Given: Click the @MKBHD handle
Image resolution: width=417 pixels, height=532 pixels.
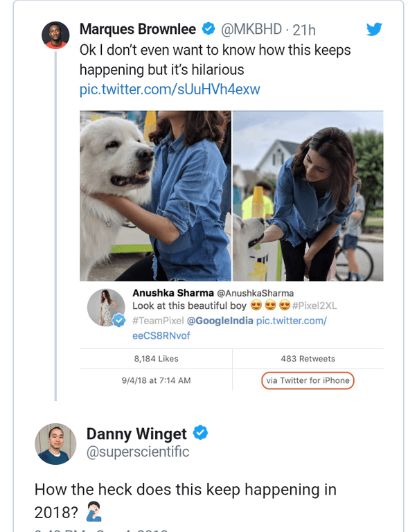Looking at the screenshot, I should pos(251,29).
